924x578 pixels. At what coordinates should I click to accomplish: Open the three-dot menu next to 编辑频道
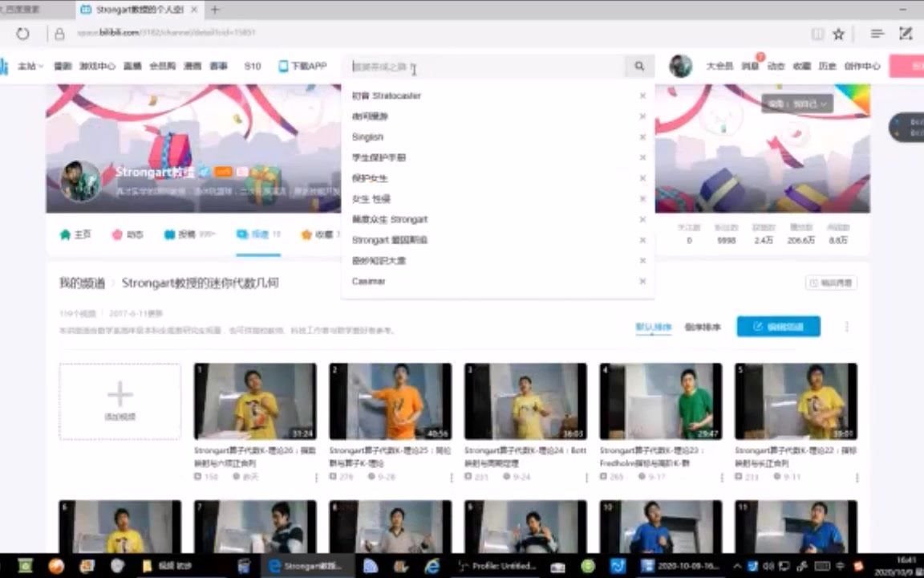coord(847,326)
